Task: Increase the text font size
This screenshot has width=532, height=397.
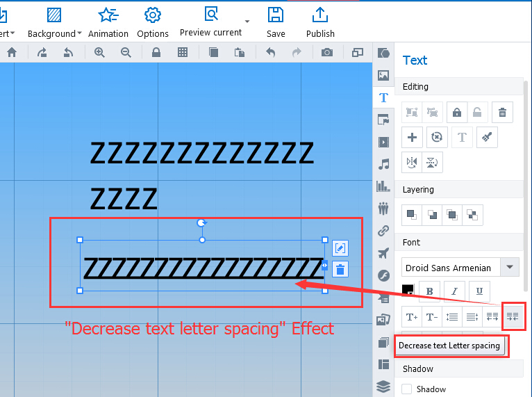Action: click(412, 316)
